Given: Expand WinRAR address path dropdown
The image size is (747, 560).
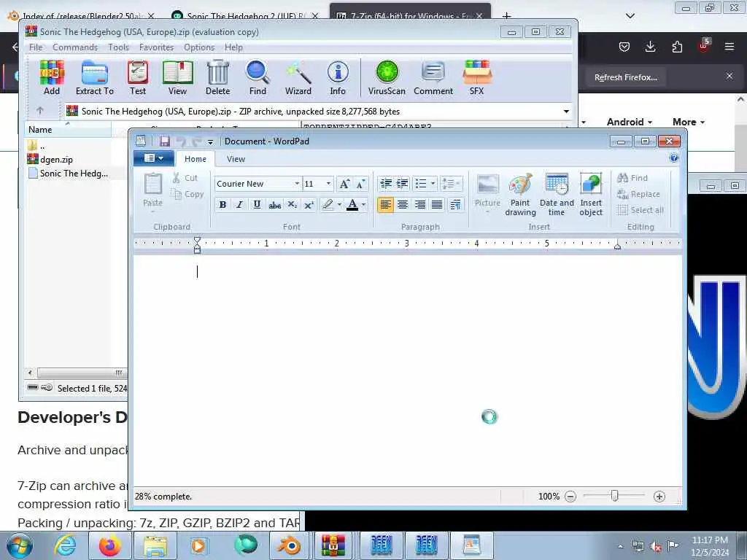Looking at the screenshot, I should [566, 112].
